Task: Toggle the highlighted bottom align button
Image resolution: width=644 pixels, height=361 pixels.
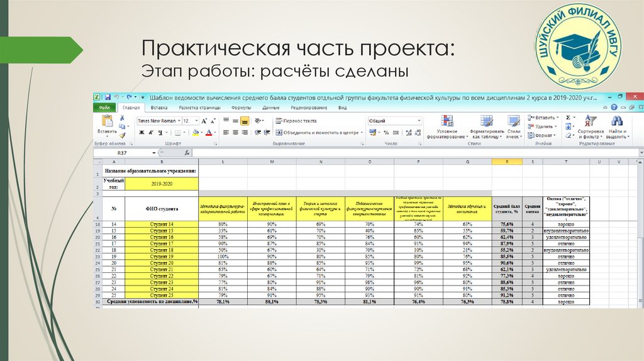Action: click(245, 121)
